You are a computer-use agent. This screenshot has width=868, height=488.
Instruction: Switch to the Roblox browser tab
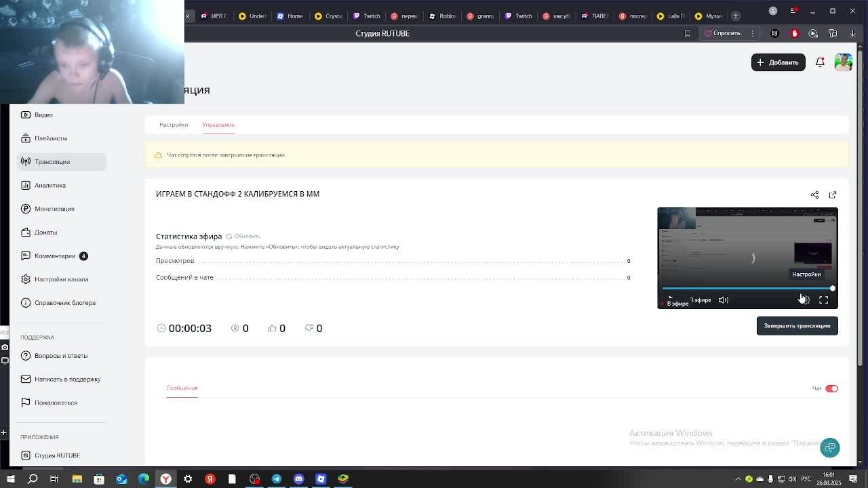tap(443, 16)
